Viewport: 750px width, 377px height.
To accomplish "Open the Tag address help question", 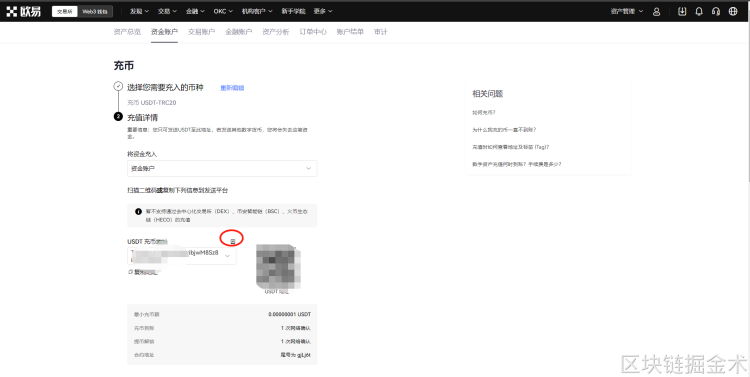I will [x=510, y=147].
